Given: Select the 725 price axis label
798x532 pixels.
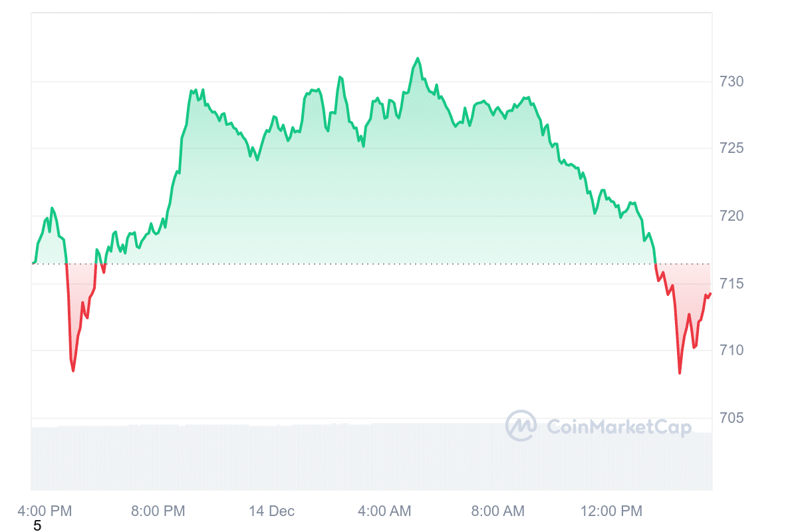Looking at the screenshot, I should (x=731, y=149).
